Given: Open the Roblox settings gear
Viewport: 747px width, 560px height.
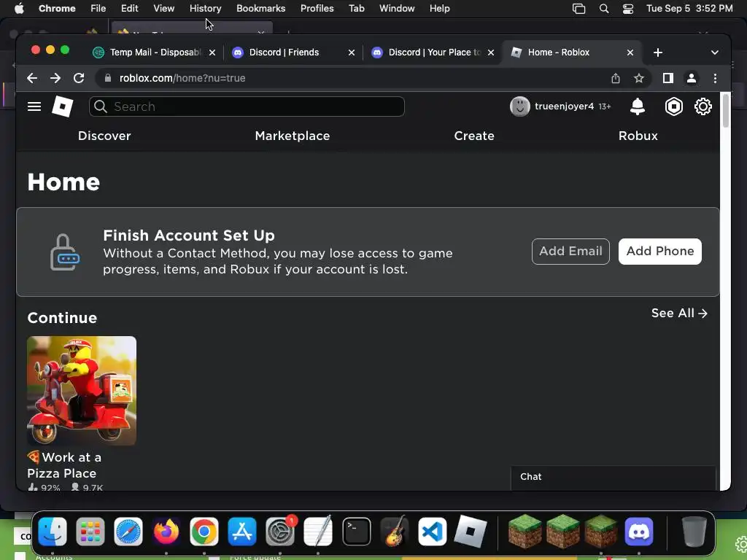Looking at the screenshot, I should tap(703, 106).
